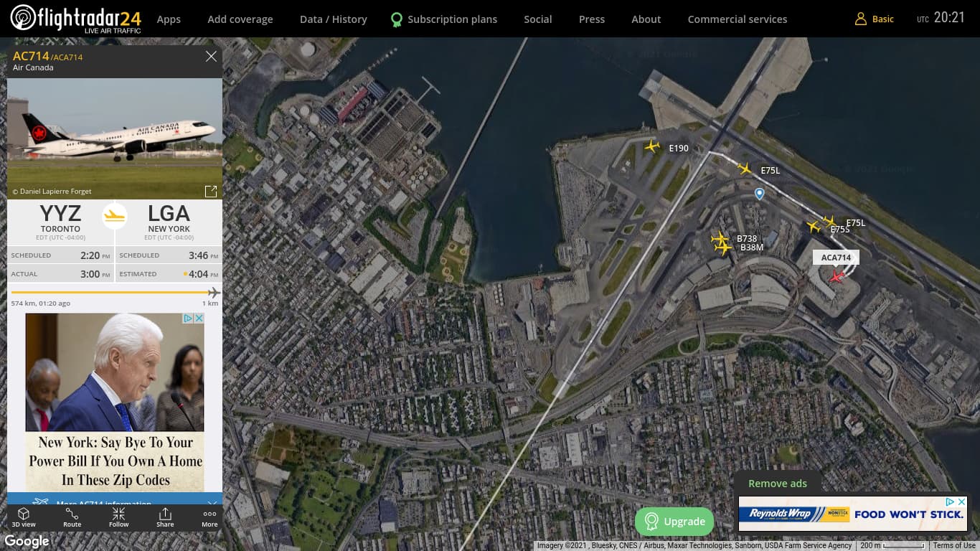Close the power bill ad
Screen dimensions: 980x551
tap(199, 318)
